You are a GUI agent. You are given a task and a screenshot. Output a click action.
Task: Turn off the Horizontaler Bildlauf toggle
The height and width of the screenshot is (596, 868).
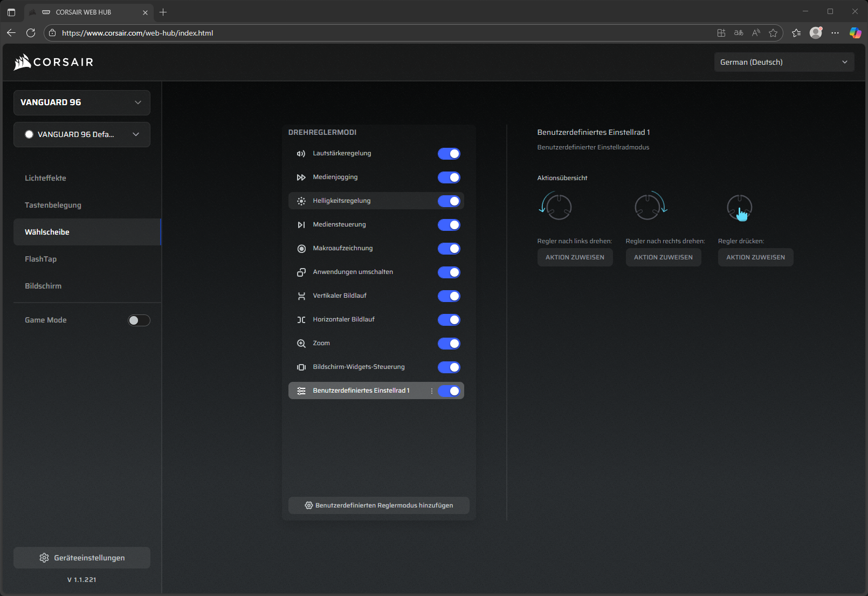click(449, 320)
